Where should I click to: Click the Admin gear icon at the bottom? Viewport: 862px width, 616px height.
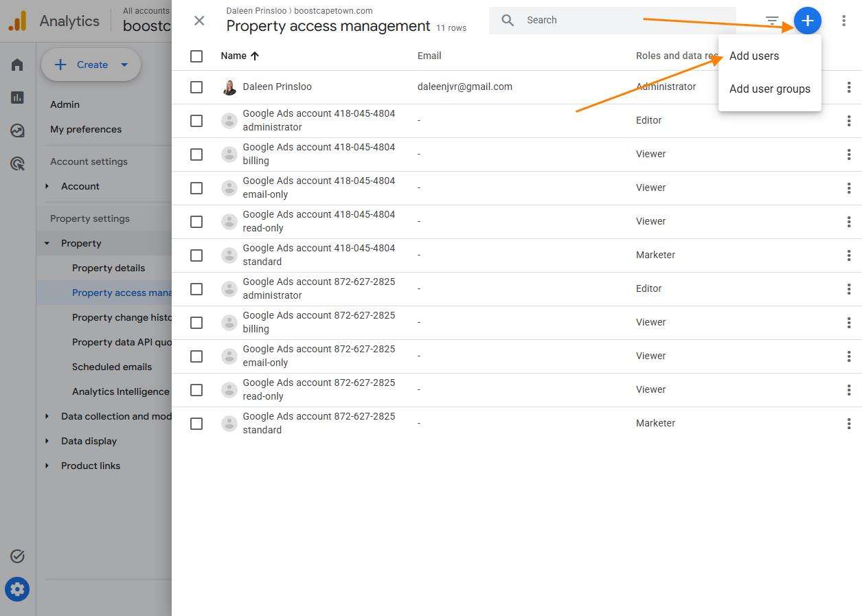pos(17,589)
